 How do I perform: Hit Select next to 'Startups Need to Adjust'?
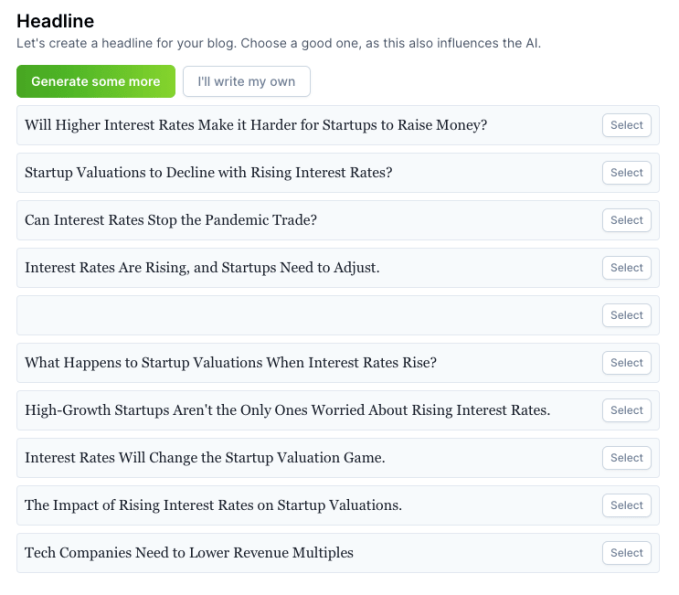coord(626,268)
